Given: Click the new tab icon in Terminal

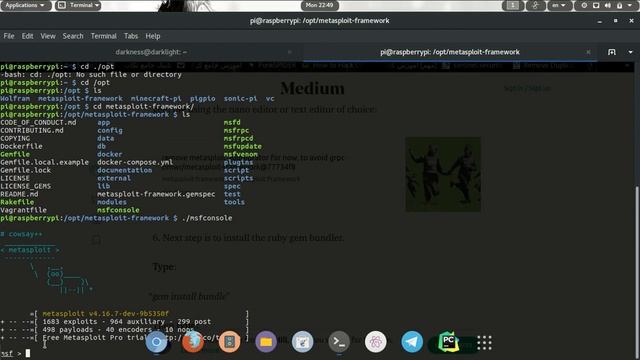Looking at the screenshot, I should (x=611, y=52).
